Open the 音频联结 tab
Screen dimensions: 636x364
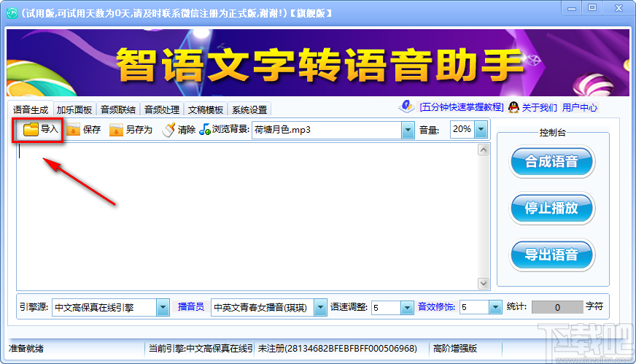coord(118,109)
